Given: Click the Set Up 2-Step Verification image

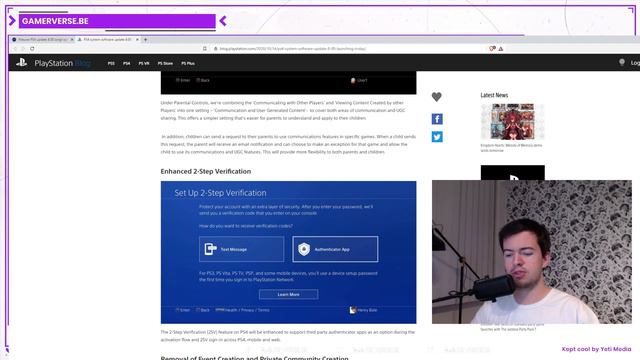Looking at the screenshot, I should coord(289,252).
